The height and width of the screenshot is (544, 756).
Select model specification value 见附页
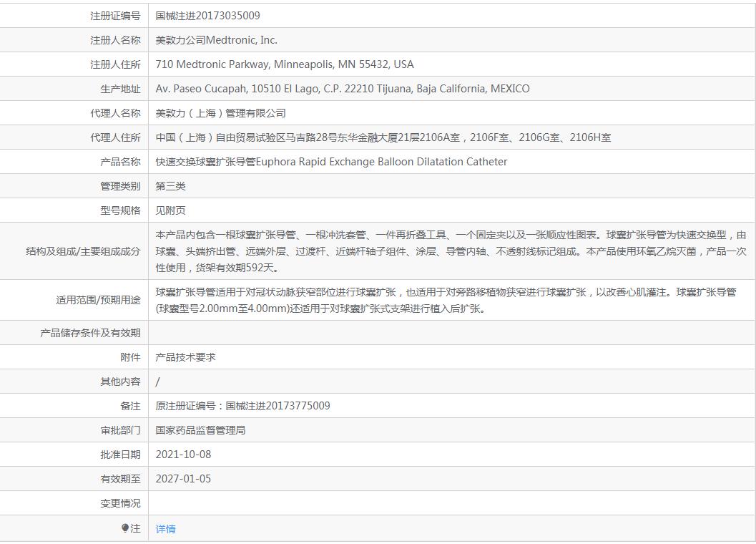point(170,210)
